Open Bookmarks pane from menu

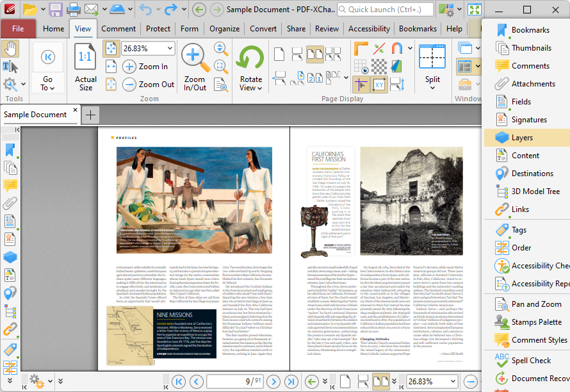(x=526, y=30)
